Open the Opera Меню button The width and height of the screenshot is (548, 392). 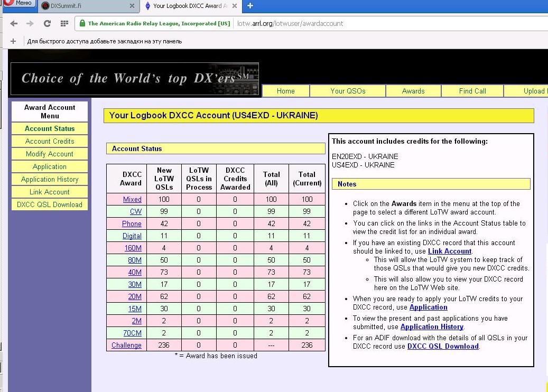(x=18, y=3)
